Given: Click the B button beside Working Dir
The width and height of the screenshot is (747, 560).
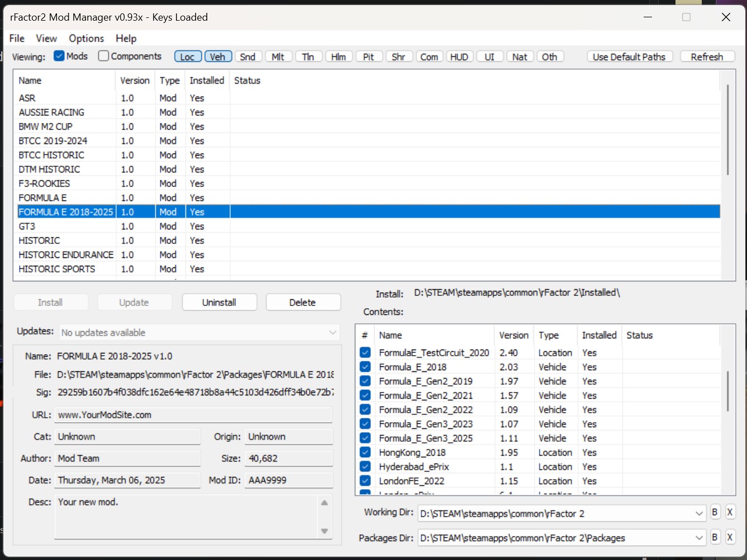Looking at the screenshot, I should 715,513.
